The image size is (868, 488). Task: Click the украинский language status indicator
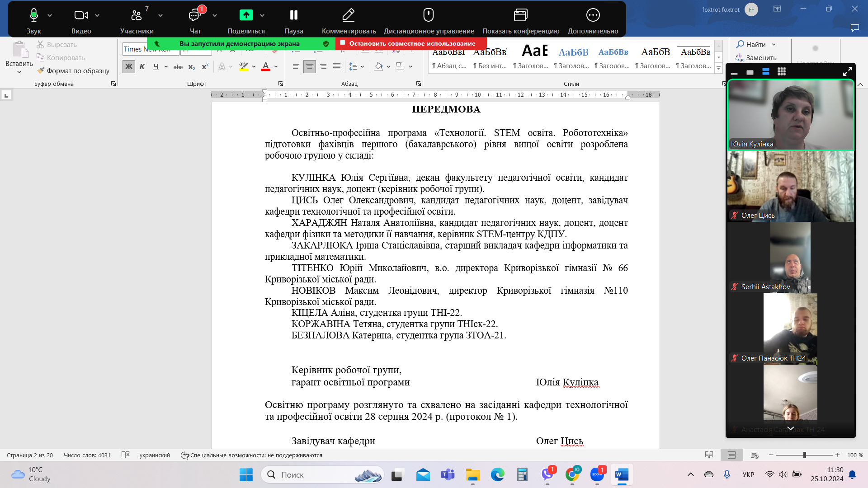click(x=155, y=455)
